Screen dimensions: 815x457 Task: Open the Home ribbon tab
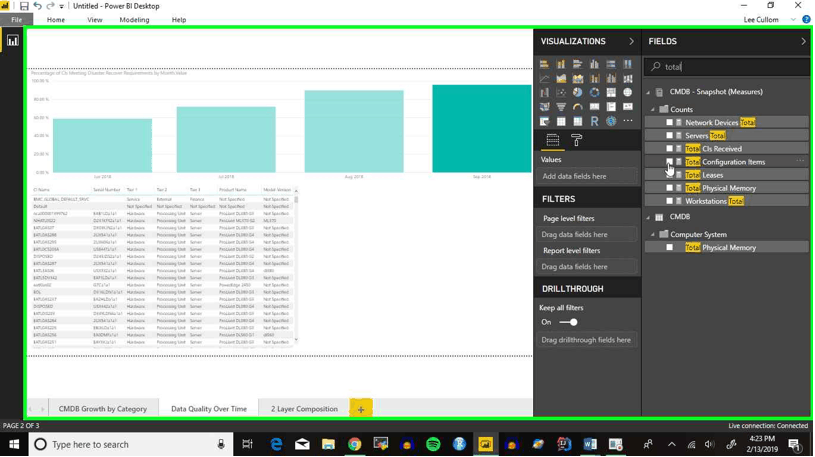(56, 20)
